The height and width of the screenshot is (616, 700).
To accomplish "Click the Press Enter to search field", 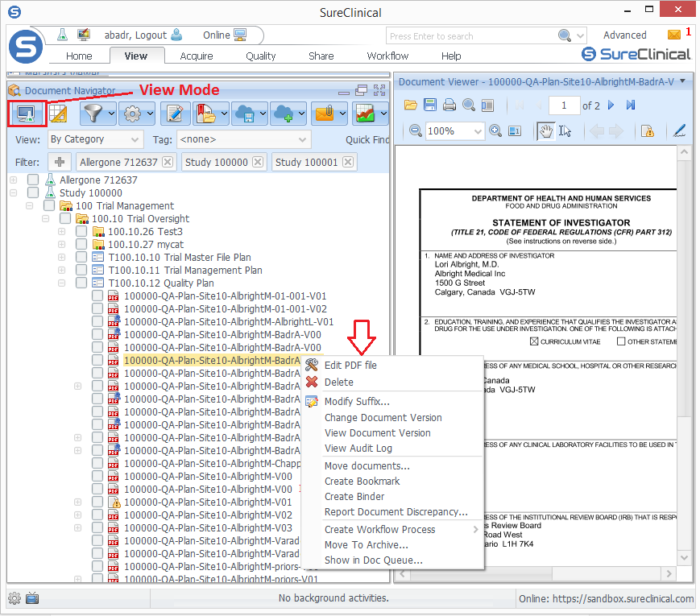I will pyautogui.click(x=471, y=35).
